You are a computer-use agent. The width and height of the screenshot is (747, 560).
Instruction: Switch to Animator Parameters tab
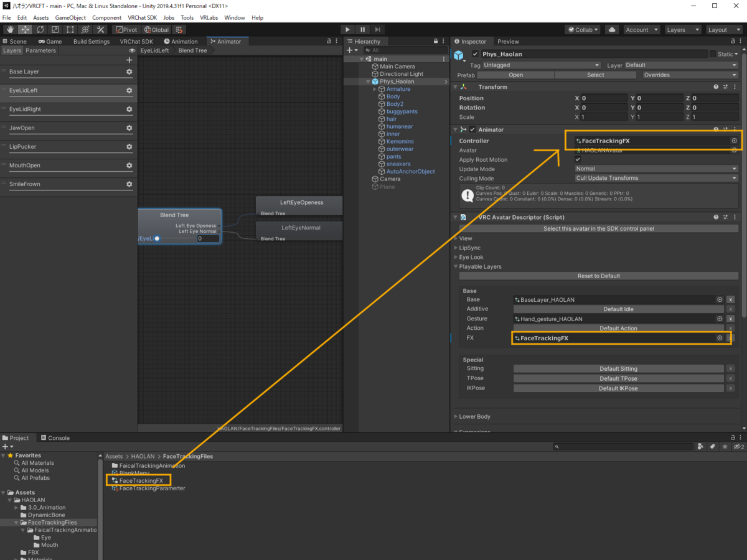pos(40,50)
